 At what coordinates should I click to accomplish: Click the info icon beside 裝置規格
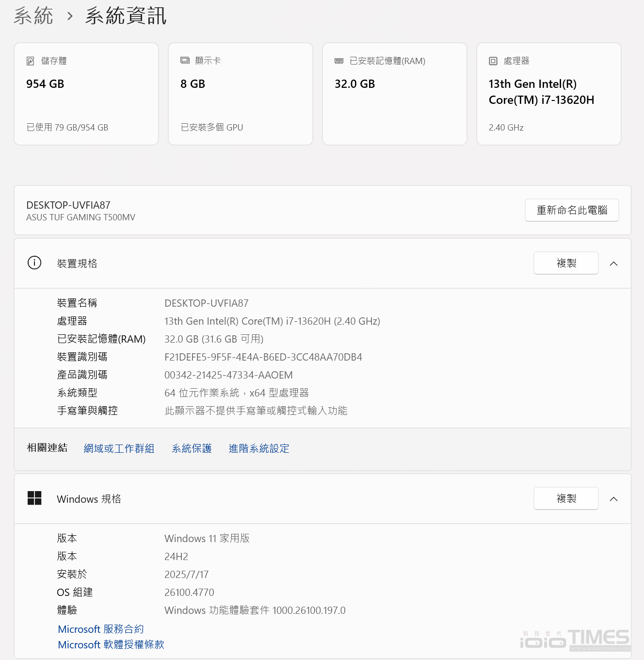pyautogui.click(x=34, y=263)
